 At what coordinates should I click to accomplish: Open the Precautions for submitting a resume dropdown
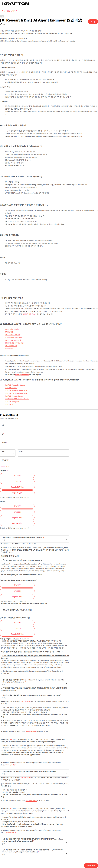(x=34, y=539)
